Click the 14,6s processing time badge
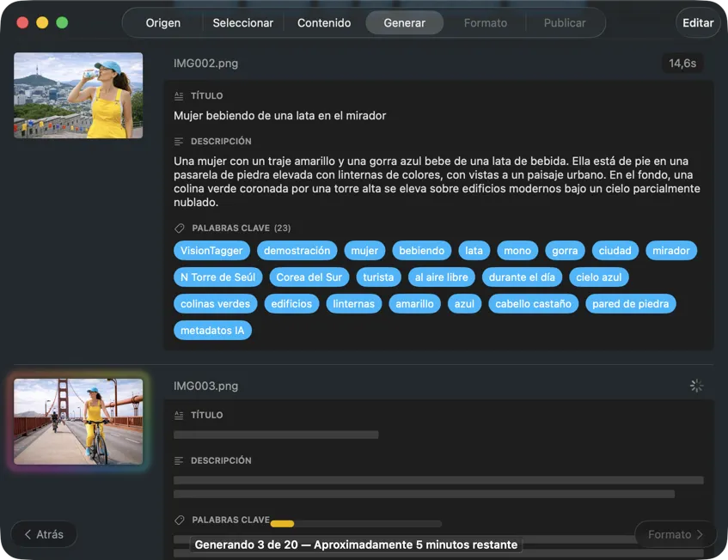Image resolution: width=728 pixels, height=560 pixels. 682,64
